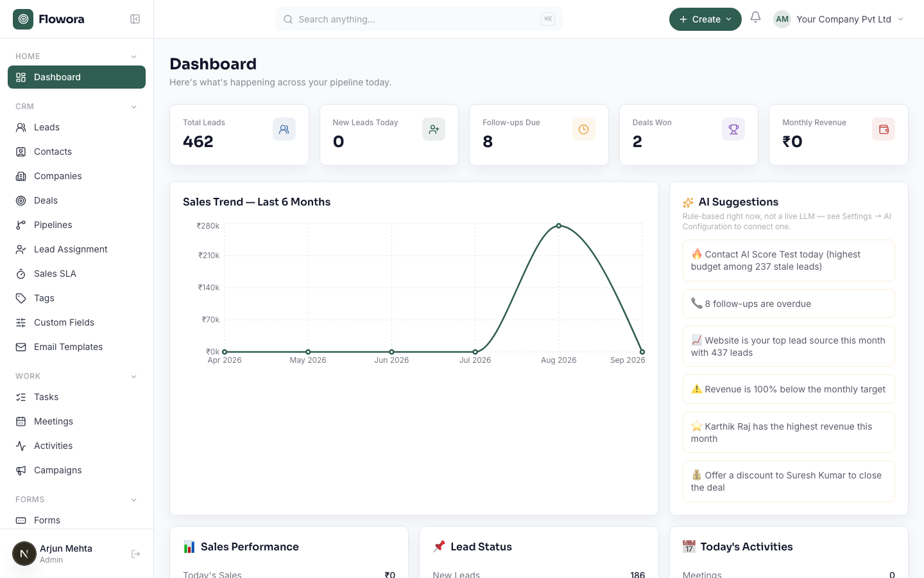Go to Tasks page
The image size is (924, 578).
point(76,397)
